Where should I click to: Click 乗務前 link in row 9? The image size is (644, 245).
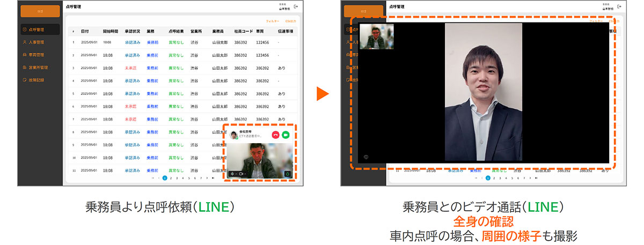click(152, 145)
